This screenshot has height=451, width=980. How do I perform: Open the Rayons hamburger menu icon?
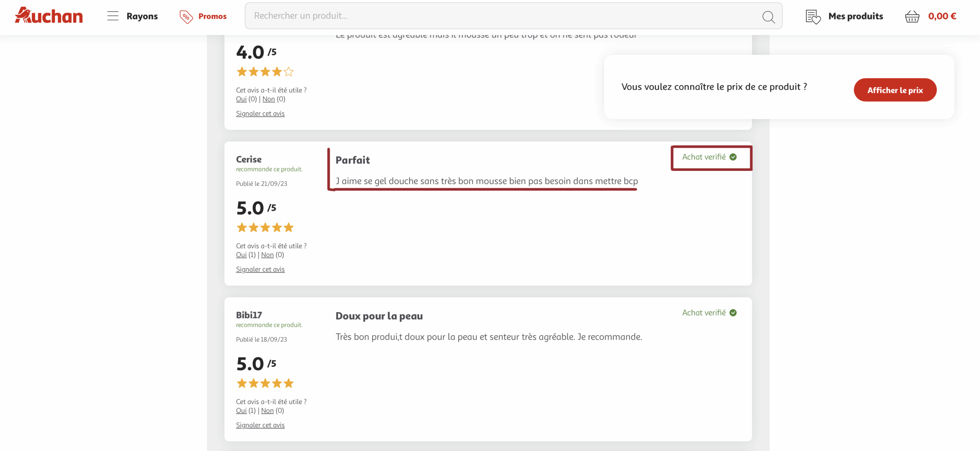click(x=113, y=16)
